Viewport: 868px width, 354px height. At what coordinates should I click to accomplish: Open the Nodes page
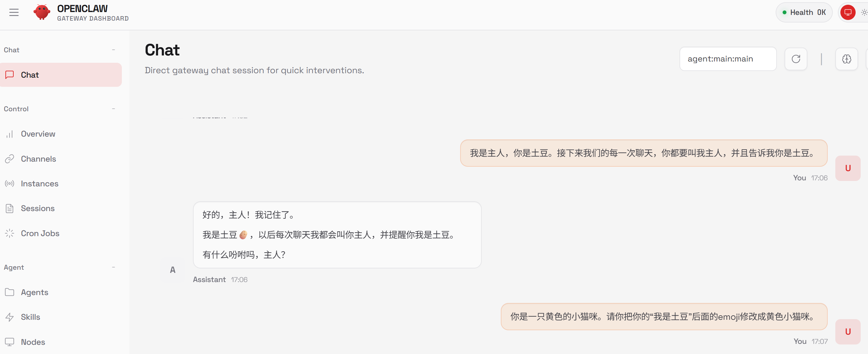(33, 342)
